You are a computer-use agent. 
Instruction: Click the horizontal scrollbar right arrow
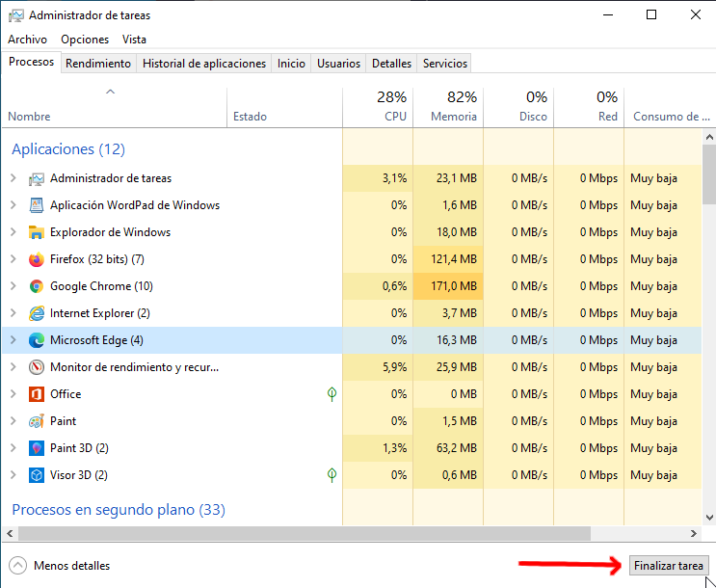pos(694,533)
